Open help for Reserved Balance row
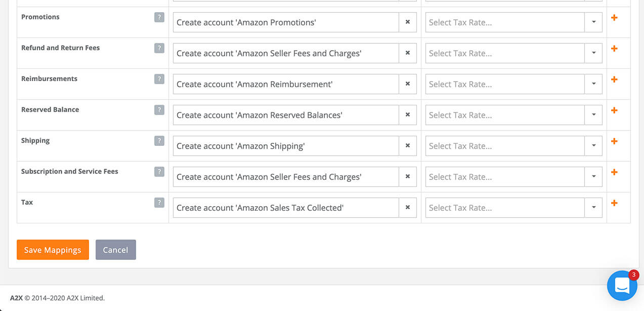The width and height of the screenshot is (644, 311). [159, 110]
